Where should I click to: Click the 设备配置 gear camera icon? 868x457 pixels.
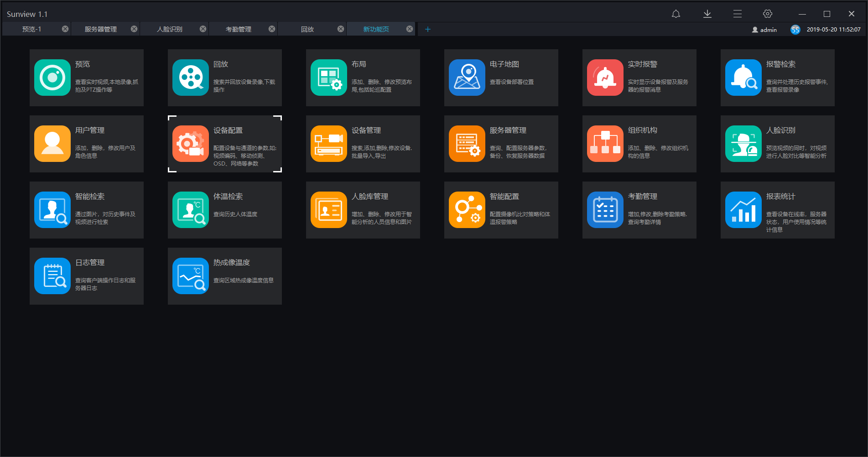pos(191,144)
